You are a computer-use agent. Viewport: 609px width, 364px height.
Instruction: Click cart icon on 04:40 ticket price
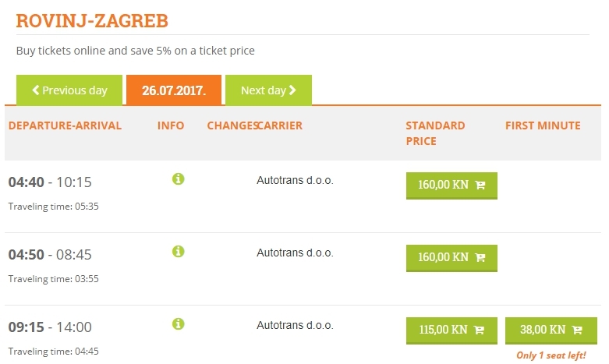click(x=480, y=185)
